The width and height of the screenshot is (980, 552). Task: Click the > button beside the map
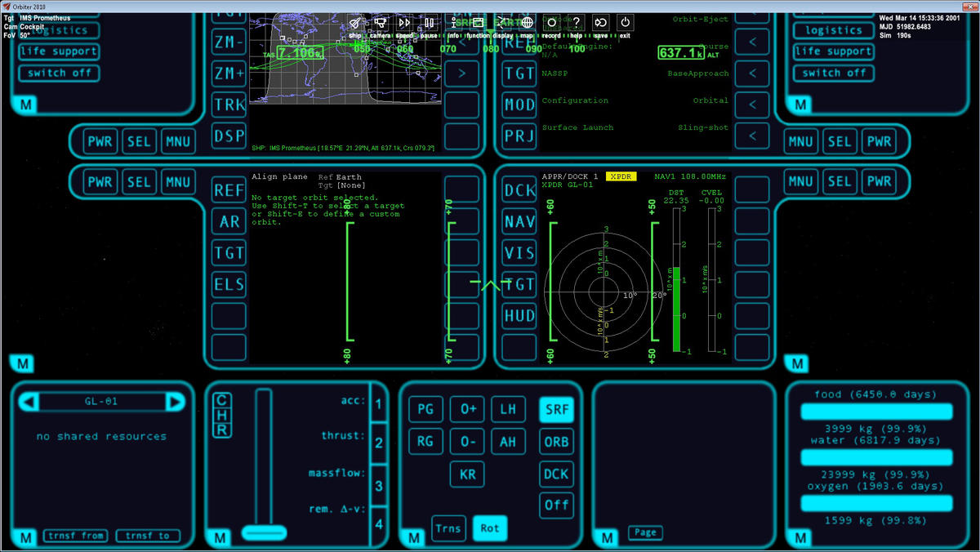(x=461, y=73)
